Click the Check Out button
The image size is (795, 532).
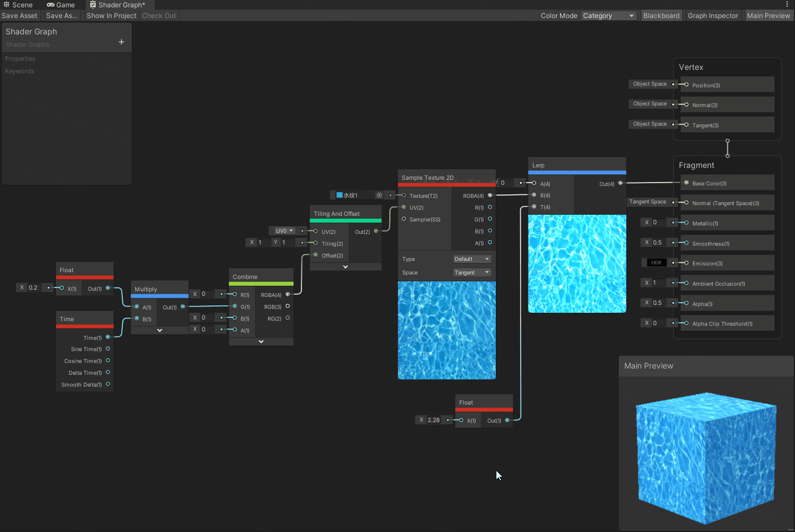pyautogui.click(x=159, y=16)
